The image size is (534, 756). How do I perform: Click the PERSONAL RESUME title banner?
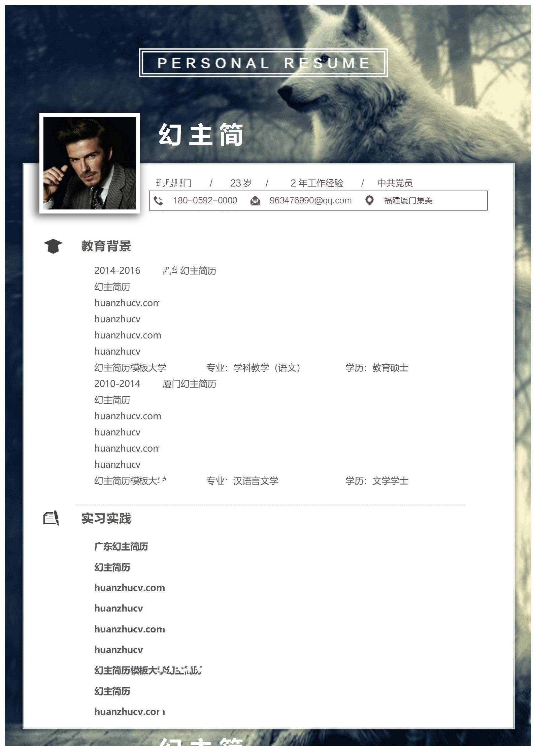263,63
